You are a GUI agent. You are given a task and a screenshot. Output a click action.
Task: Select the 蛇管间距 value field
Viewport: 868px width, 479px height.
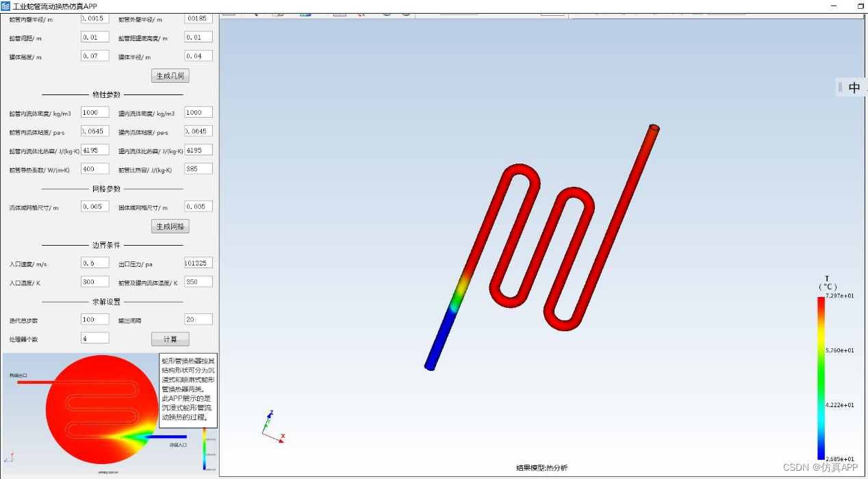(x=95, y=37)
